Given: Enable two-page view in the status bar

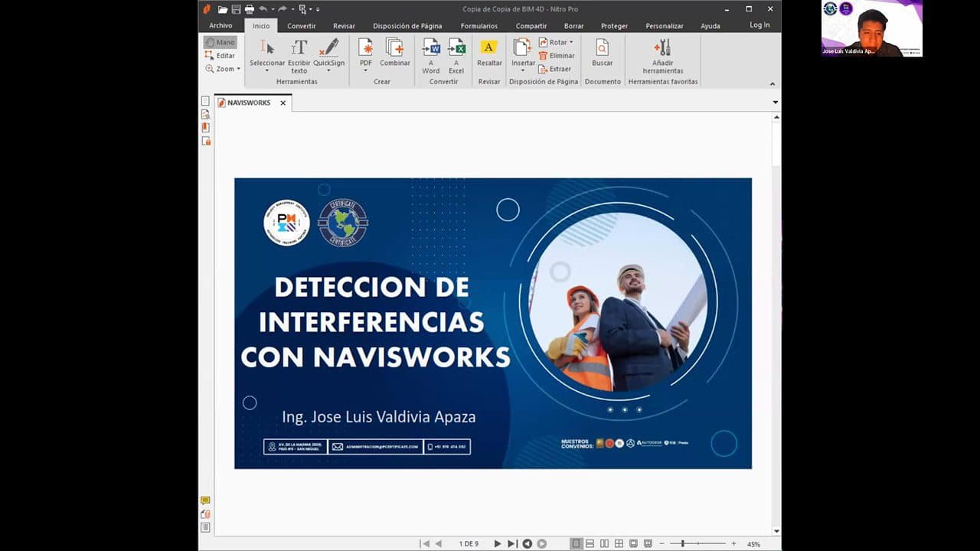Looking at the screenshot, I should [603, 543].
